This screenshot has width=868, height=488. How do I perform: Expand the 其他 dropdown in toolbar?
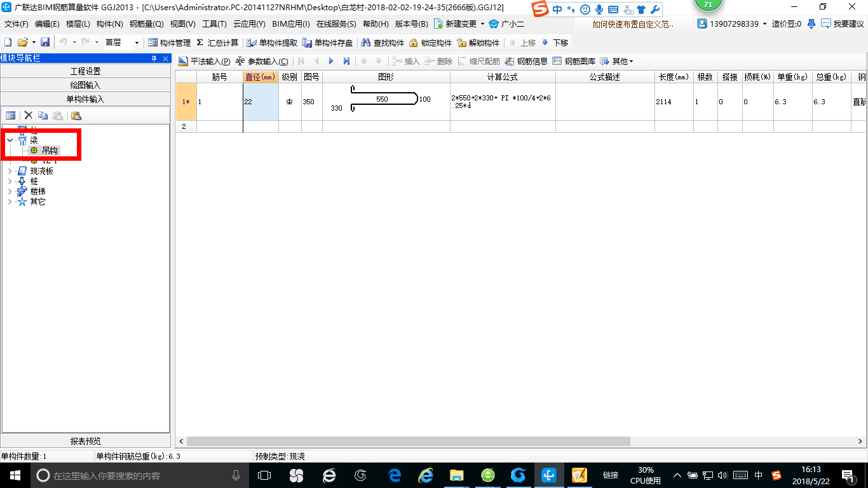click(616, 61)
